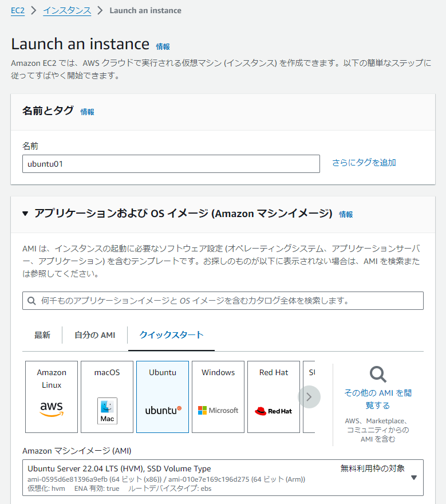Click the 無料利用枠の対象 label
Viewport: 446px width, 504px height.
(x=372, y=468)
